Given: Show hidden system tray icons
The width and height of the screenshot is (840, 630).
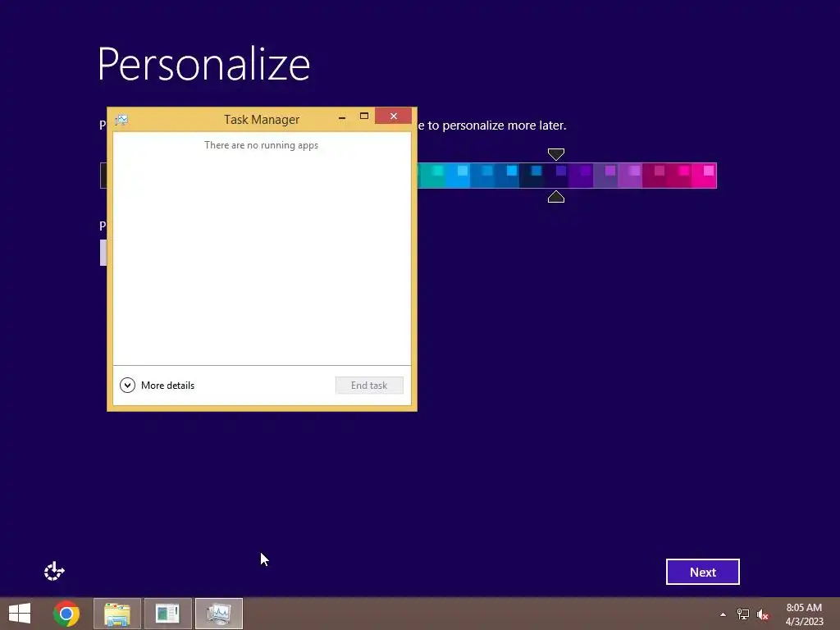Looking at the screenshot, I should 724,614.
